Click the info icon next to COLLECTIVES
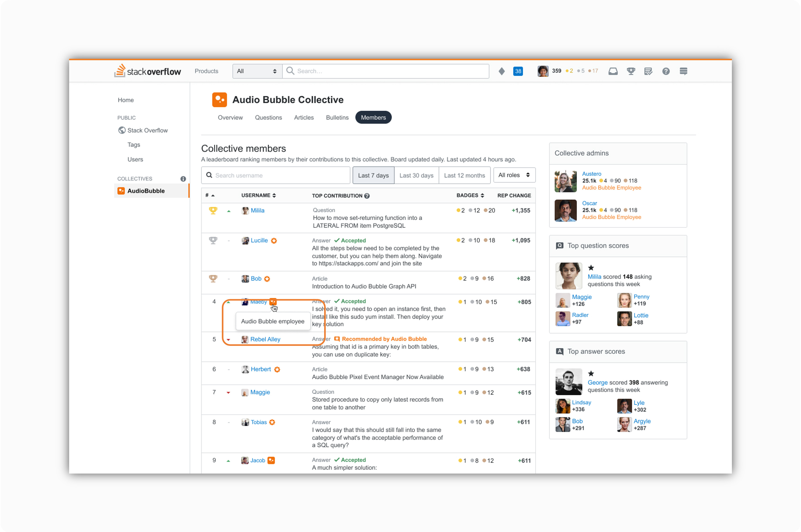Image resolution: width=801 pixels, height=532 pixels. click(183, 179)
